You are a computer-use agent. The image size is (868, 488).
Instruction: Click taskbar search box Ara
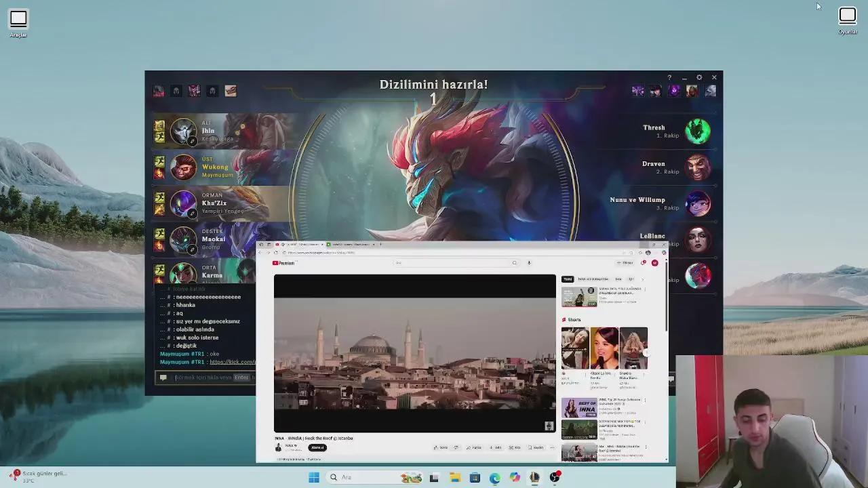tap(375, 477)
